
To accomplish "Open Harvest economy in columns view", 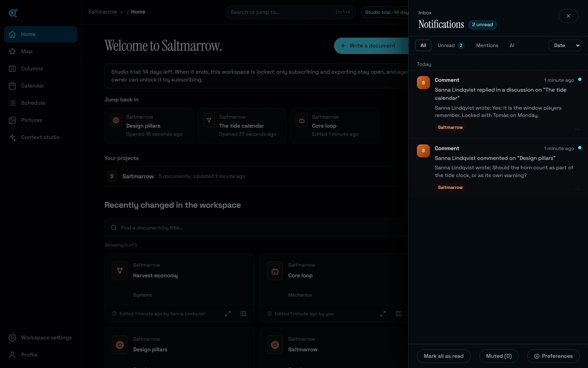I will [243, 314].
